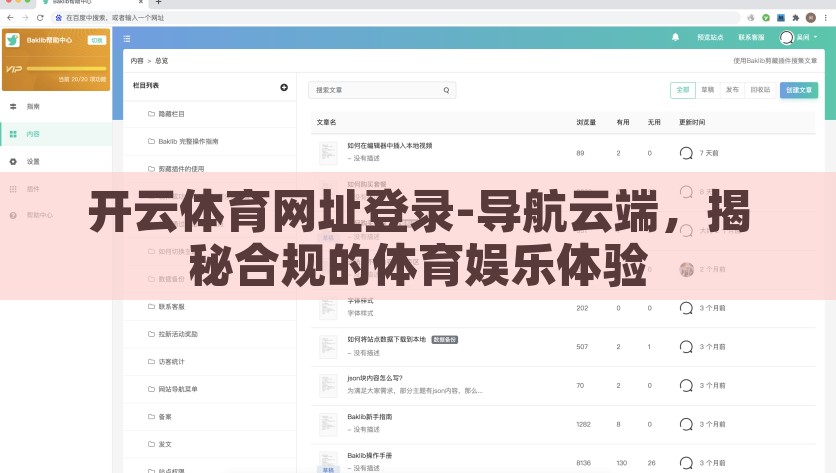Reload the page with the refresh icon
Viewport: 836px width, 473px height.
point(40,18)
